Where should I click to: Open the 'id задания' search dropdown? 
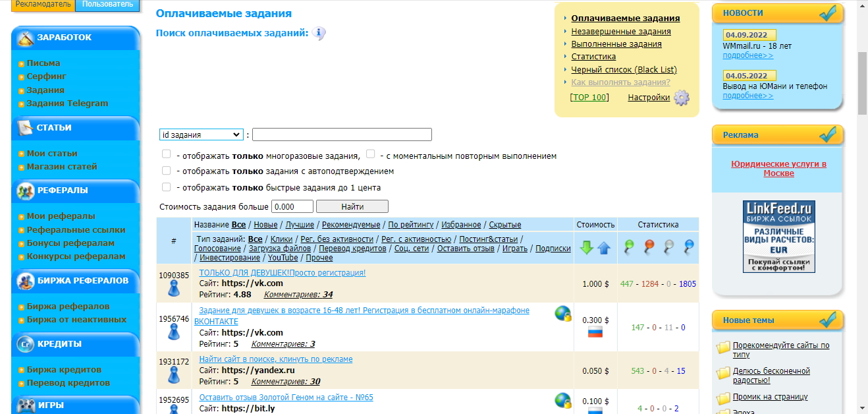pos(202,134)
